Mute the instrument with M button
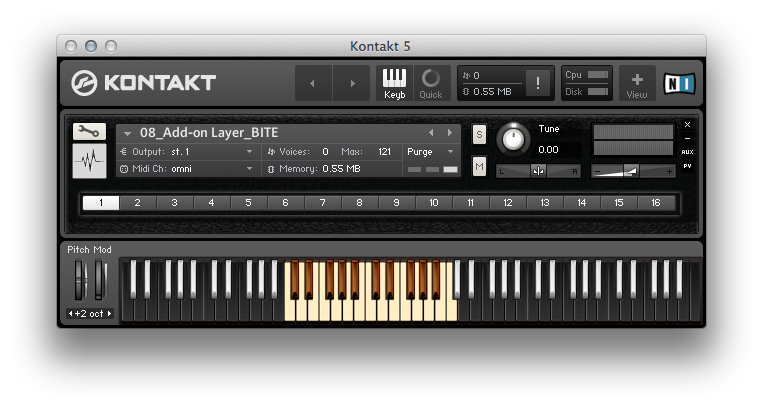Image resolution: width=763 pixels, height=407 pixels. 479,167
